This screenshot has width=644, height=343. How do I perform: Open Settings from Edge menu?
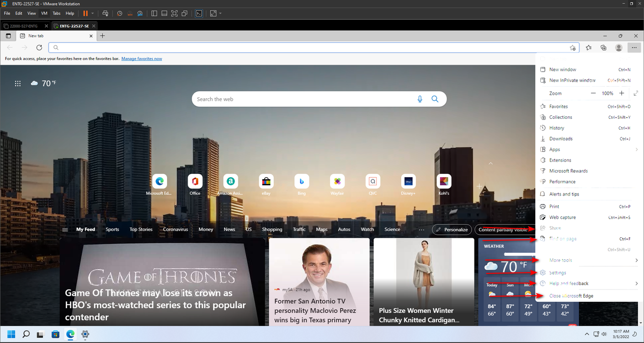click(x=588, y=272)
